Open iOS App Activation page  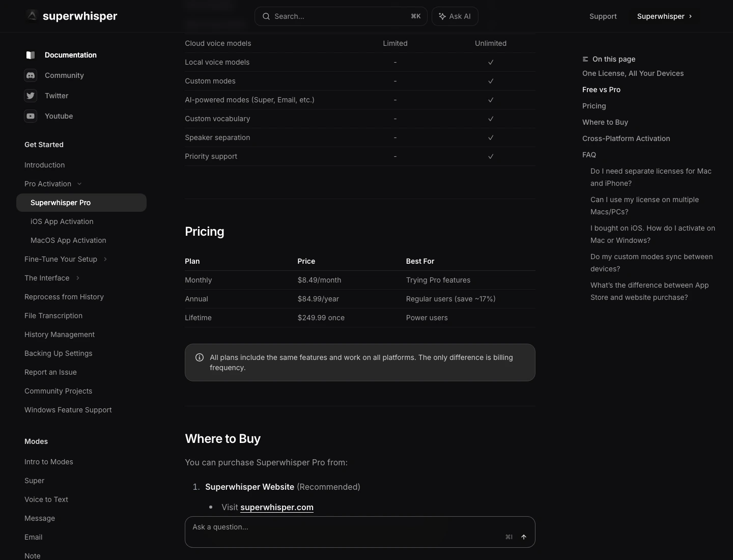click(62, 221)
